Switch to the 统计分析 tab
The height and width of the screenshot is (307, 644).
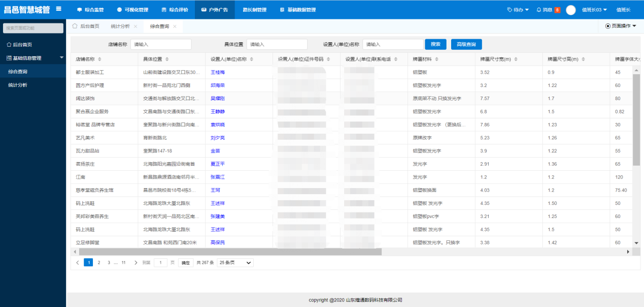[x=120, y=26]
